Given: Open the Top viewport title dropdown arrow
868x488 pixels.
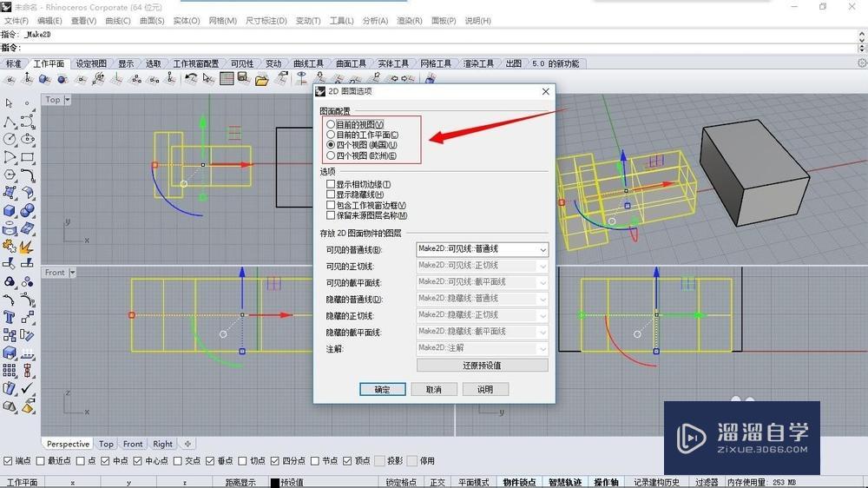Looking at the screenshot, I should coord(68,100).
